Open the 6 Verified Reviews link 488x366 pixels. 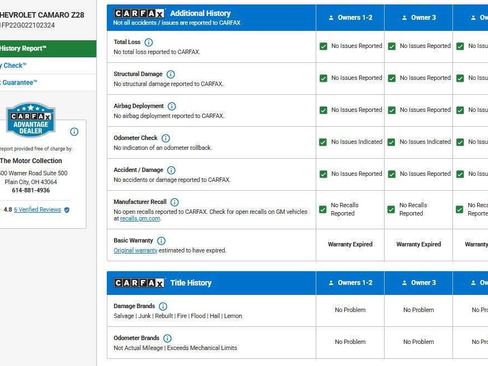pyautogui.click(x=37, y=210)
